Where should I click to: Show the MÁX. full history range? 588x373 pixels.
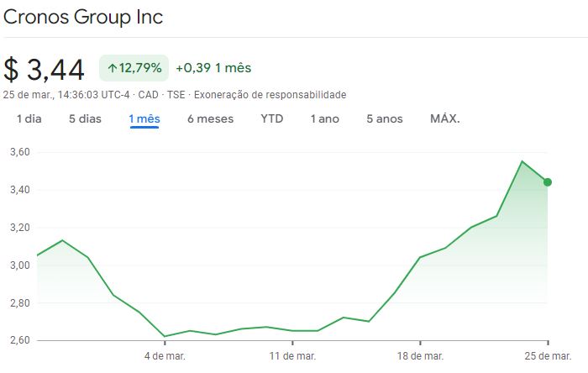click(x=445, y=118)
